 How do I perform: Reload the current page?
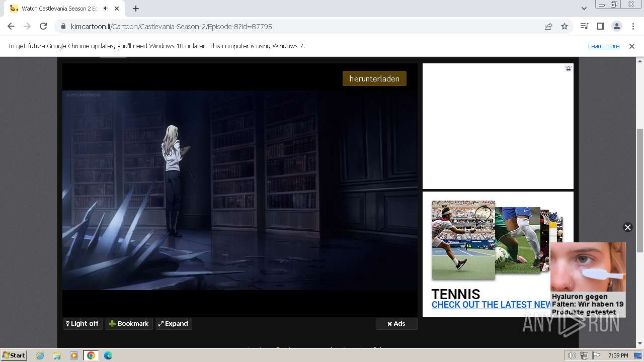(43, 27)
